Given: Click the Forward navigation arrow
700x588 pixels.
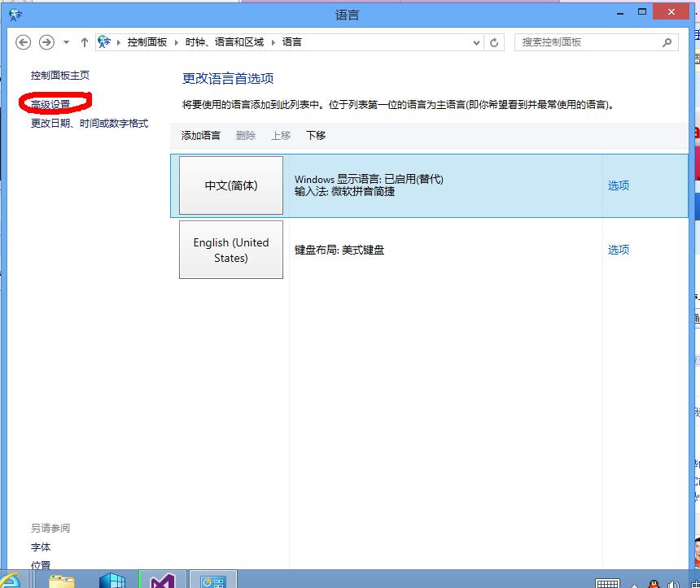Looking at the screenshot, I should pos(46,42).
